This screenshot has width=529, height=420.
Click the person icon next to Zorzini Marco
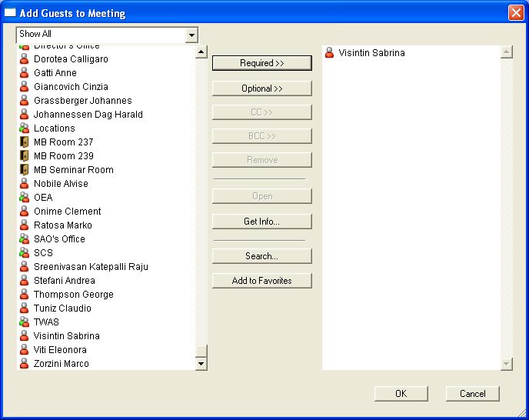pos(24,364)
